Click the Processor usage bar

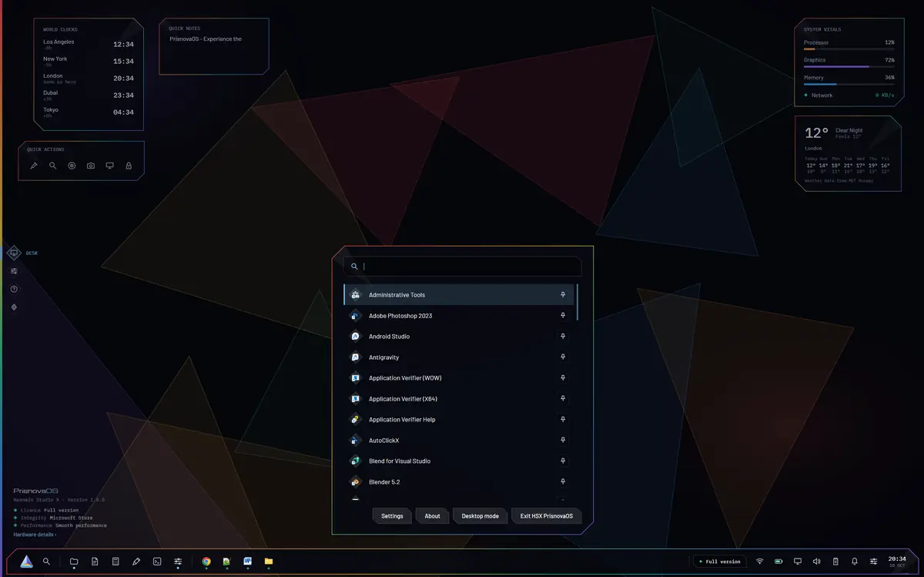(849, 49)
